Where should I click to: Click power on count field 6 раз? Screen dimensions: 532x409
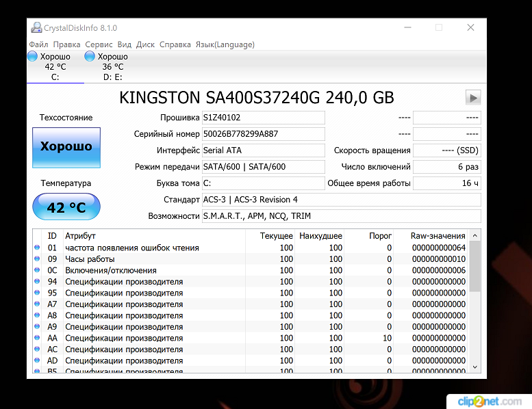point(447,167)
